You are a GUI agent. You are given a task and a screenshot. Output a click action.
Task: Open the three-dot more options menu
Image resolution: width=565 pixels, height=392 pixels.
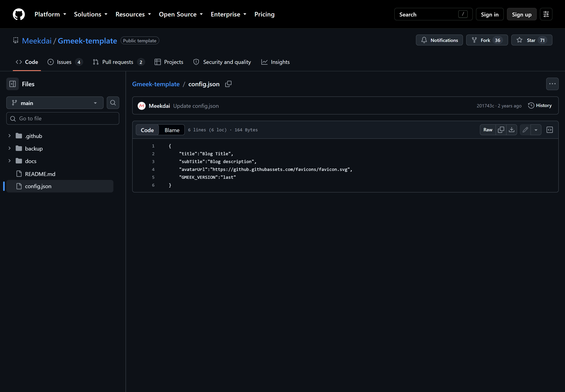pos(552,84)
